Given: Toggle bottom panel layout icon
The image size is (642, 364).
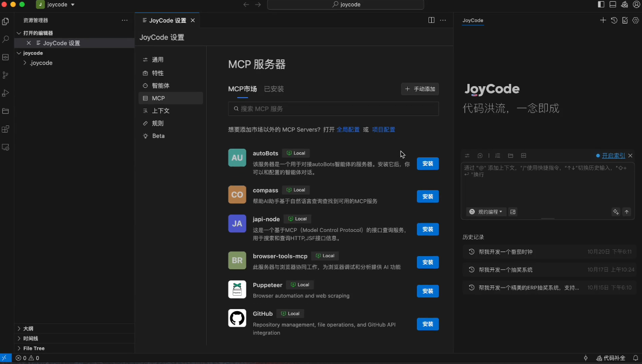Looking at the screenshot, I should [613, 5].
